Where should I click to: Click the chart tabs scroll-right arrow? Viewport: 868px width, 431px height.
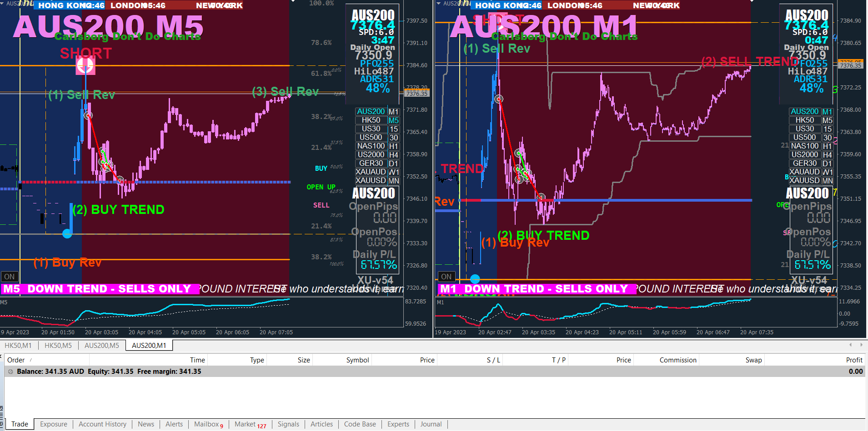pyautogui.click(x=861, y=345)
